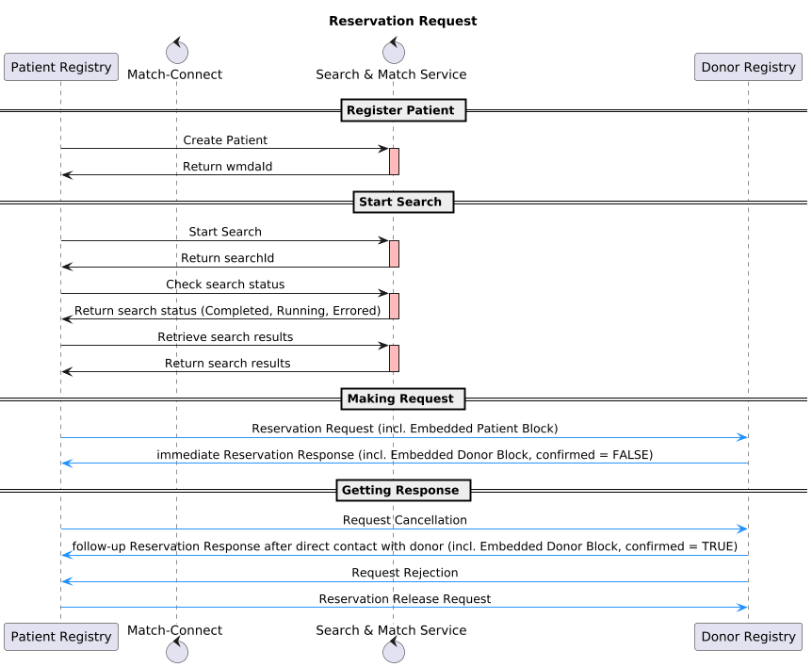
Task: Select the bottom Donor Registry participant box
Action: (748, 636)
